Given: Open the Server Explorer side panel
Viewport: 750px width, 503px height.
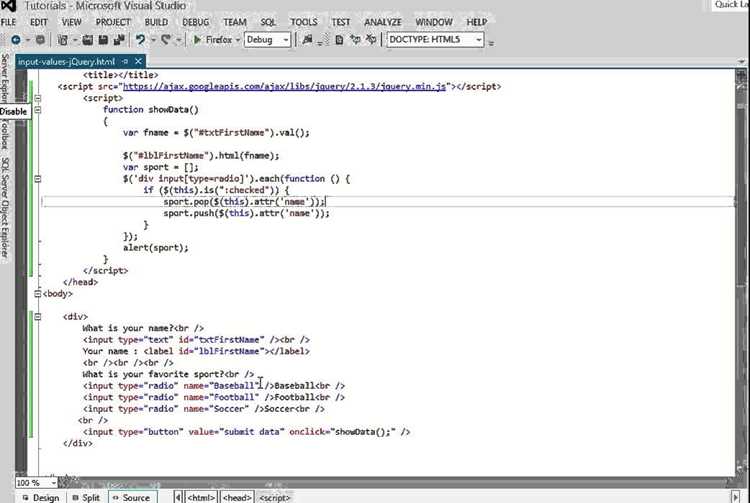Looking at the screenshot, I should tap(5, 77).
